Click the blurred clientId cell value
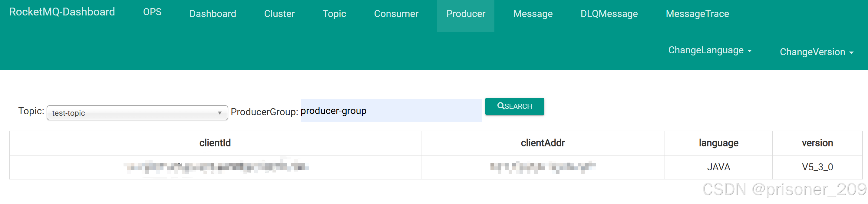This screenshot has height=204, width=868. pyautogui.click(x=216, y=167)
